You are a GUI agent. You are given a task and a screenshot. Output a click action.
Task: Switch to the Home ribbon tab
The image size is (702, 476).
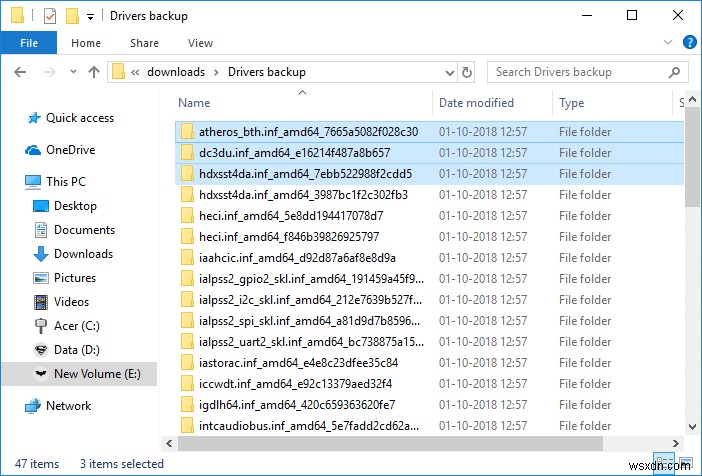click(86, 43)
